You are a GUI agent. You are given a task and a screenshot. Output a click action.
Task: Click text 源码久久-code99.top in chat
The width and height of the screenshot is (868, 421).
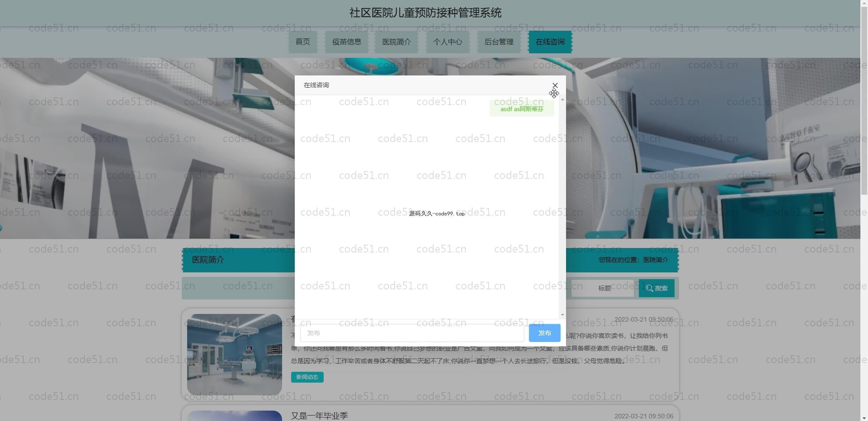click(437, 213)
